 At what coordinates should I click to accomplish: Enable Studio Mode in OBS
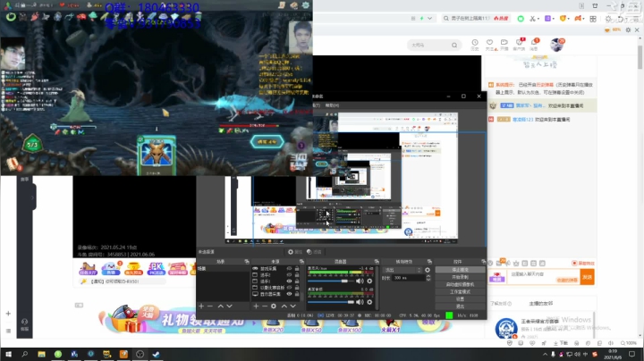[460, 291]
